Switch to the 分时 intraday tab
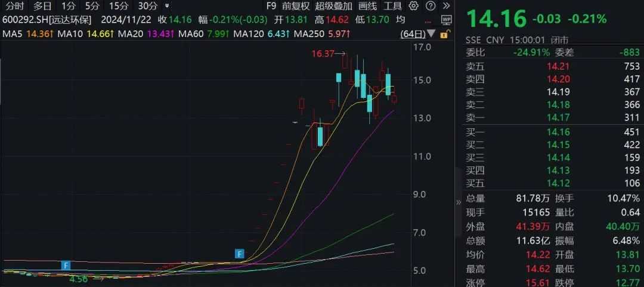Screen dimensions: 644x287 click(x=15, y=7)
